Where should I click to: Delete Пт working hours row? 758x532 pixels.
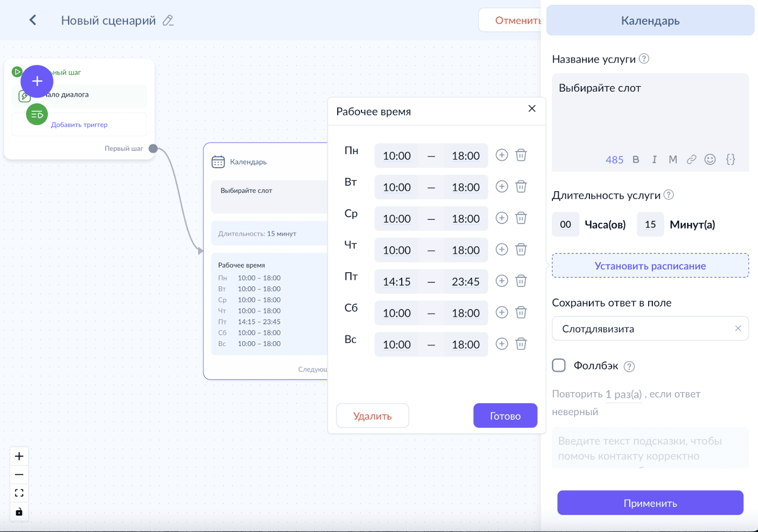[521, 281]
